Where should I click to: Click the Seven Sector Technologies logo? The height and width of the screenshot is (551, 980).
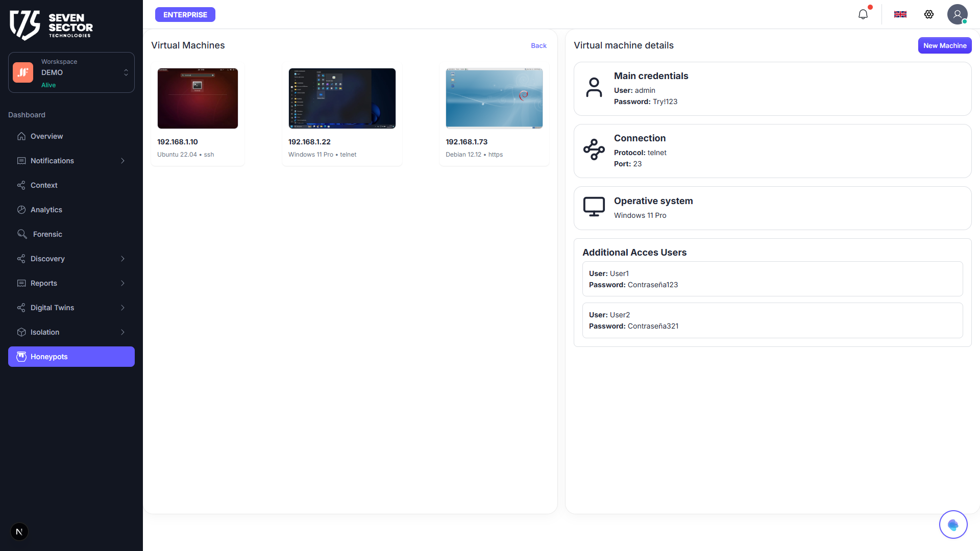pyautogui.click(x=51, y=25)
